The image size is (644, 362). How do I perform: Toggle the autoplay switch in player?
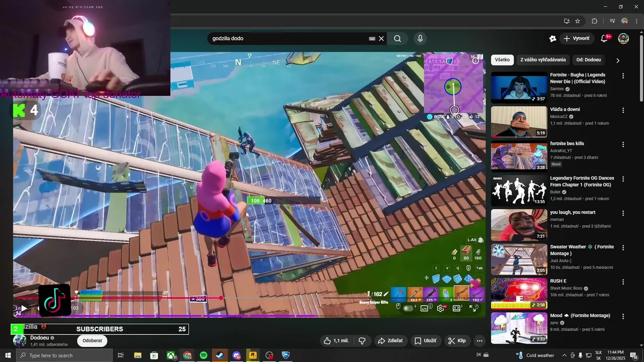[408, 308]
